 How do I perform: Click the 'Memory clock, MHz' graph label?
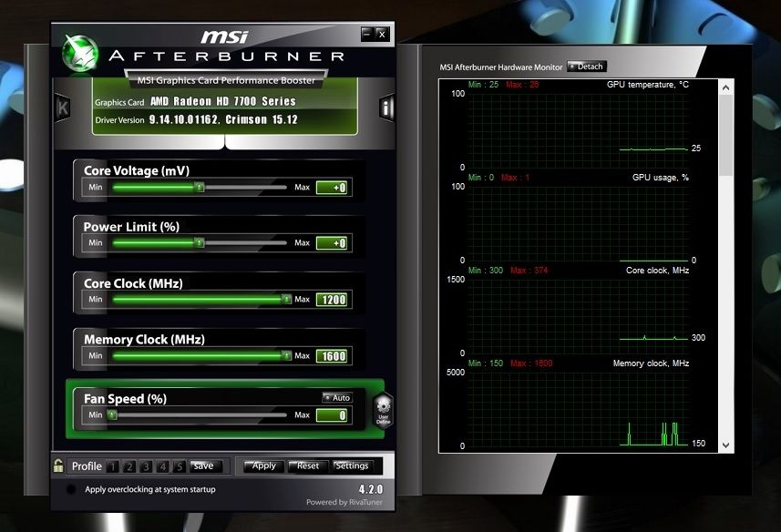[x=651, y=363]
